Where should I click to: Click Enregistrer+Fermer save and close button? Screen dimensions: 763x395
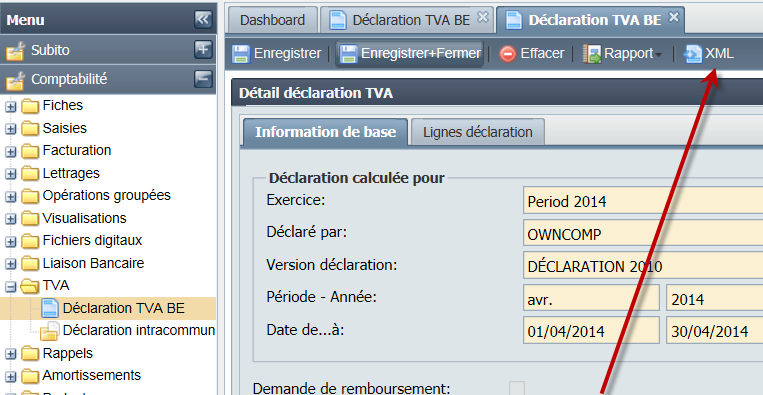point(409,54)
